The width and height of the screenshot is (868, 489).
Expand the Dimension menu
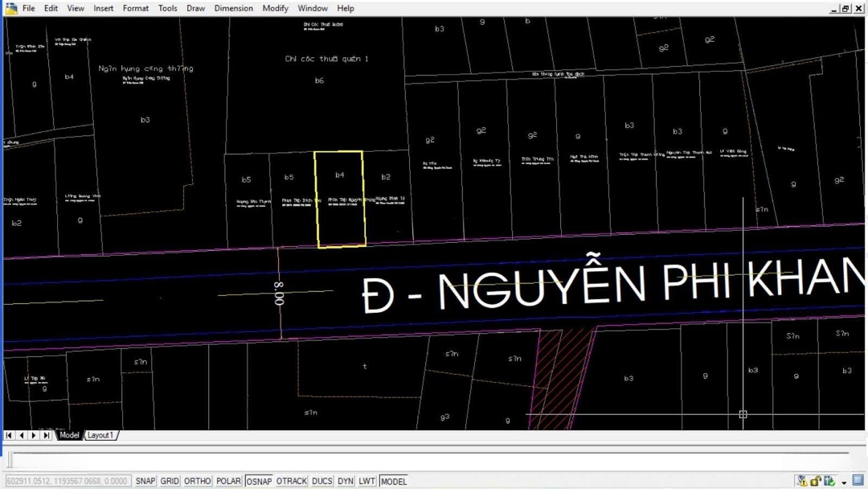[233, 8]
